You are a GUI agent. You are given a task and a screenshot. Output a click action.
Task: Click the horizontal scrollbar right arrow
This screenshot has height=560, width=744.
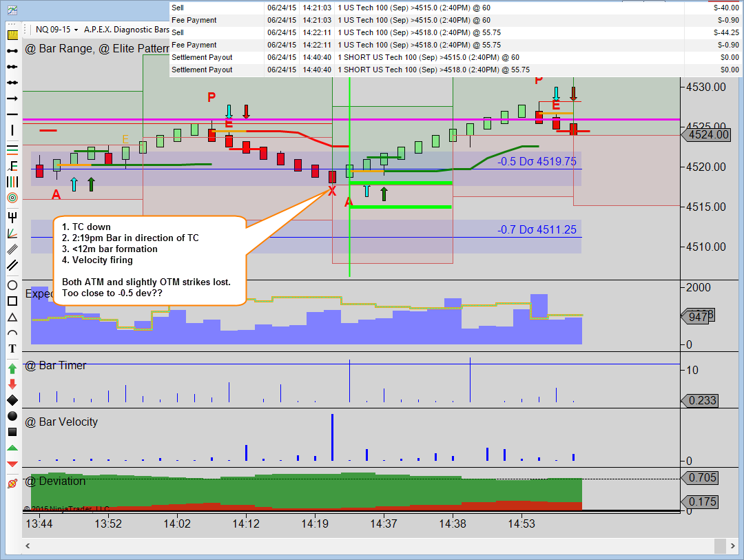(x=733, y=546)
